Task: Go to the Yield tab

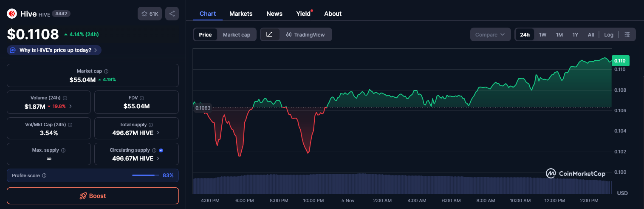Action: point(303,14)
